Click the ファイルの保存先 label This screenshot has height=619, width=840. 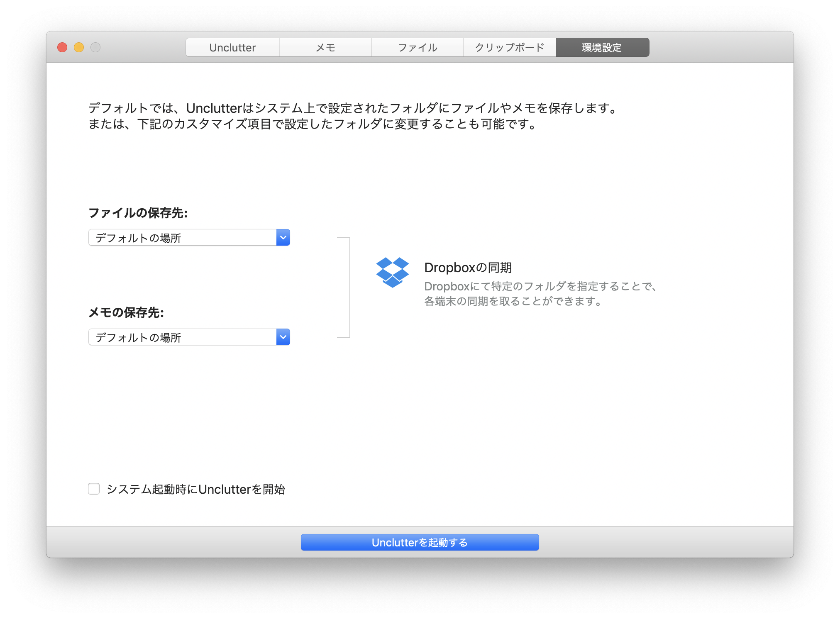tap(138, 213)
